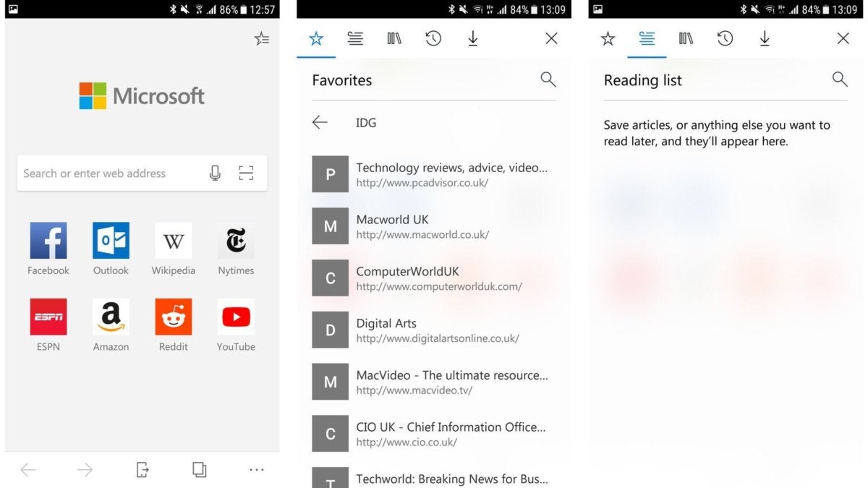Screen dimensions: 868x488
Task: Tap the QR code scan icon in the search box
Action: 246,173
